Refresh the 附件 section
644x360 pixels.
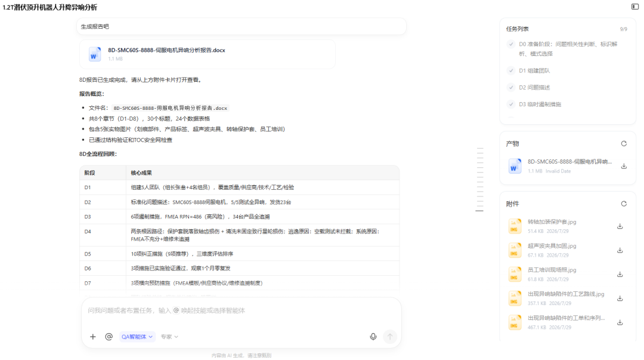[x=624, y=204]
